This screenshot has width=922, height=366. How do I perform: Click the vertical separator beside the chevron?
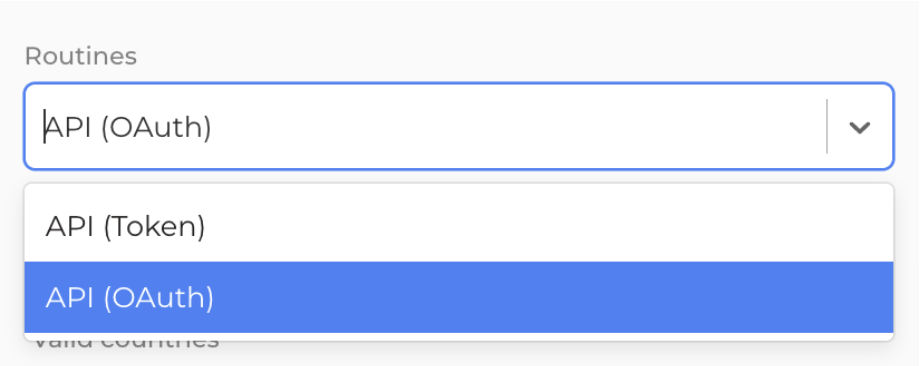827,126
